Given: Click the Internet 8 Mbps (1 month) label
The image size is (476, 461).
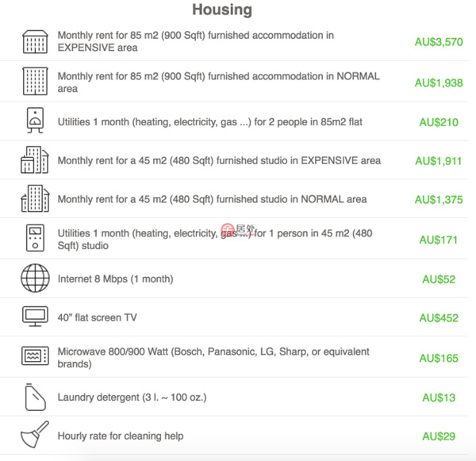Looking at the screenshot, I should tap(116, 279).
